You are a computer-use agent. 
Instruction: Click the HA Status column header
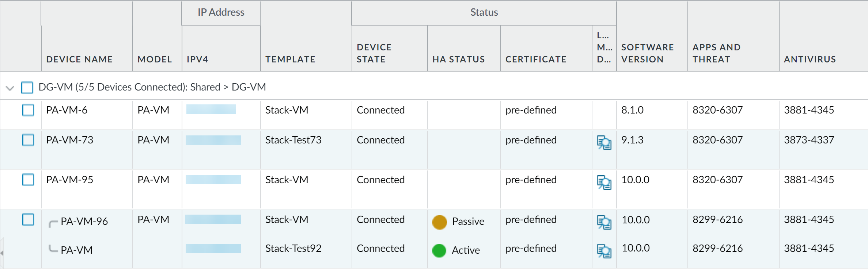point(458,59)
